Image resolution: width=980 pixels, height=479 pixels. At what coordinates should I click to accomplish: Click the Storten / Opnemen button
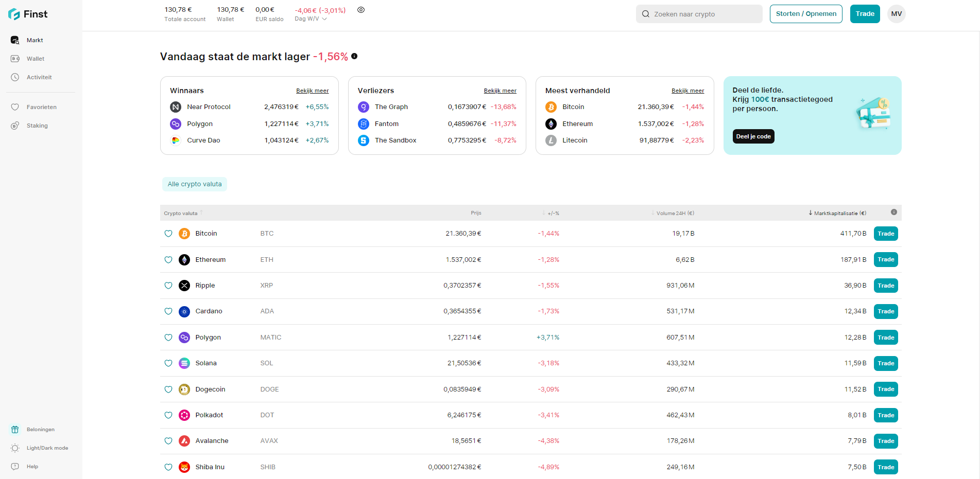pyautogui.click(x=806, y=14)
